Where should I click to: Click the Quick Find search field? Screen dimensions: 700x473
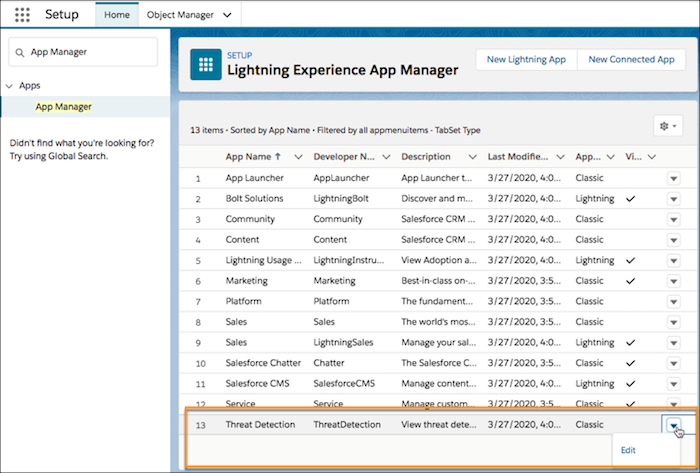83,52
